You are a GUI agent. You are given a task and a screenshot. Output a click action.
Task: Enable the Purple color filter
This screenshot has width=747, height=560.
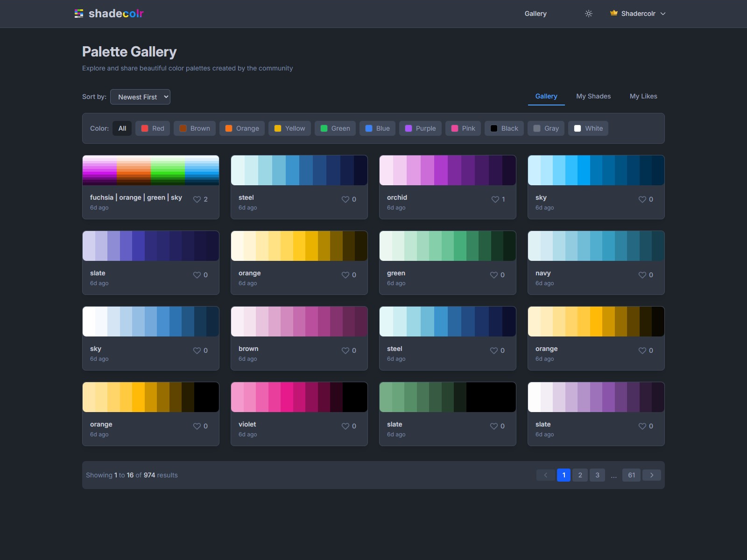pos(420,128)
